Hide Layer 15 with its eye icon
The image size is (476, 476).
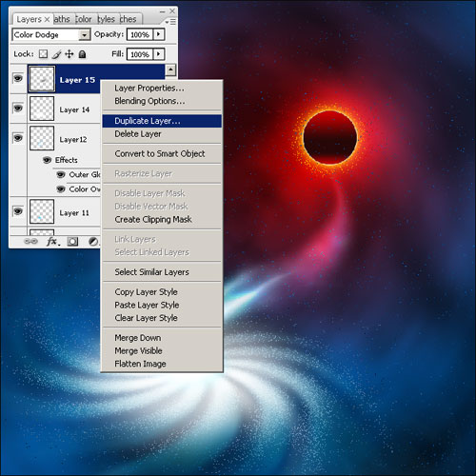[x=18, y=78]
